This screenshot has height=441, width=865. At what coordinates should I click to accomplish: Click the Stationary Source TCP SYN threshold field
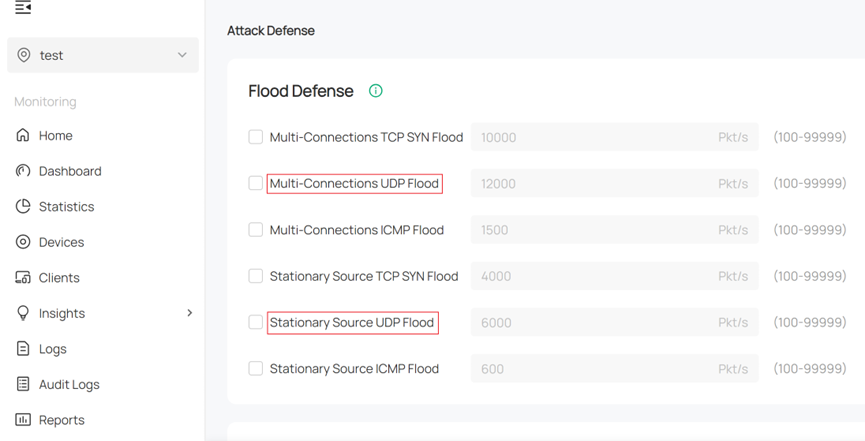tap(615, 276)
